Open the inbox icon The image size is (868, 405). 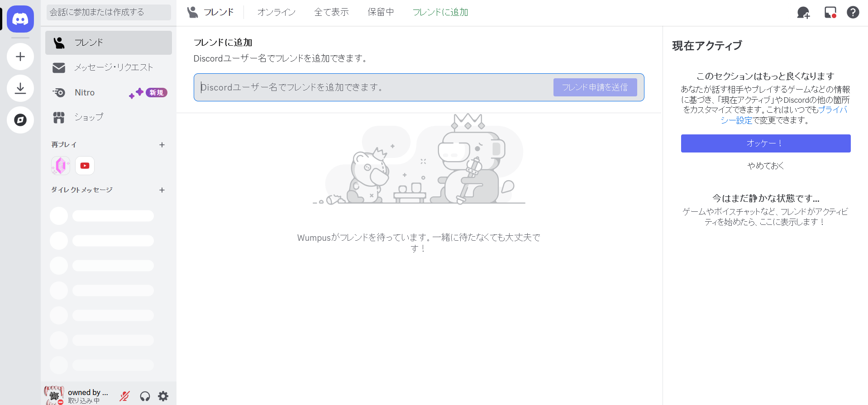pyautogui.click(x=830, y=13)
